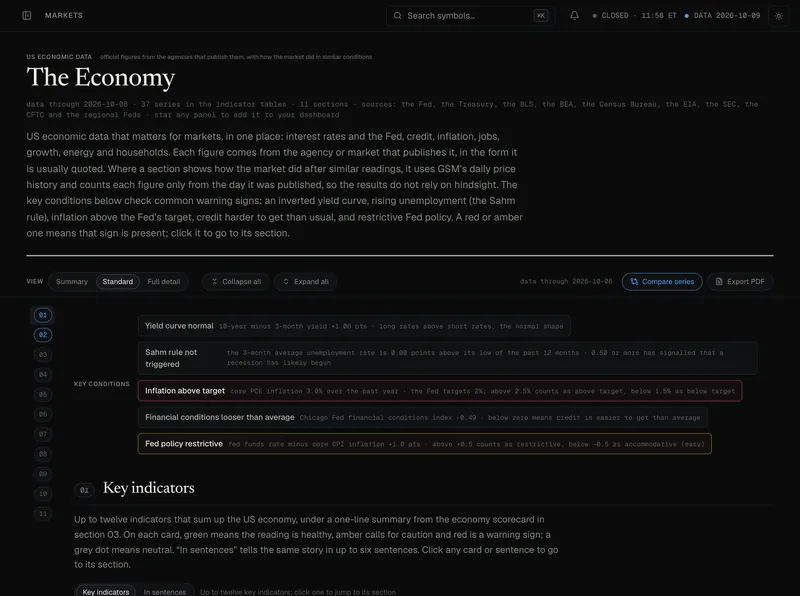The width and height of the screenshot is (800, 596).
Task: Open the Fed policy restrictive condition
Action: click(424, 444)
